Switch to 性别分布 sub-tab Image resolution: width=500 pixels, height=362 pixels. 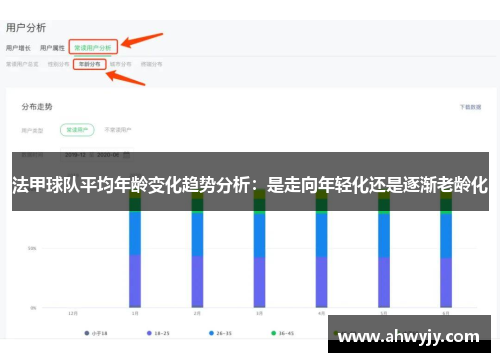[58, 64]
